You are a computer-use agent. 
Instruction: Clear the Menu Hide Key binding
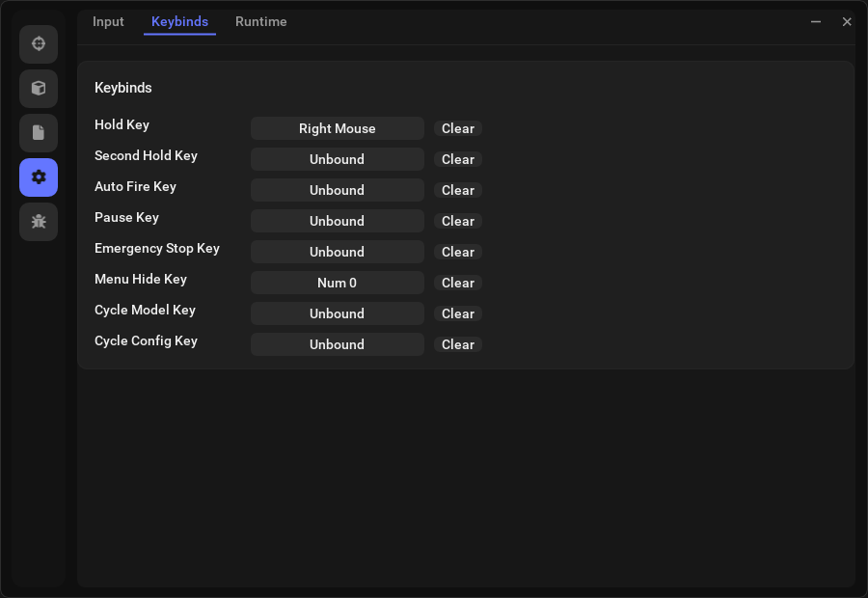coord(458,283)
